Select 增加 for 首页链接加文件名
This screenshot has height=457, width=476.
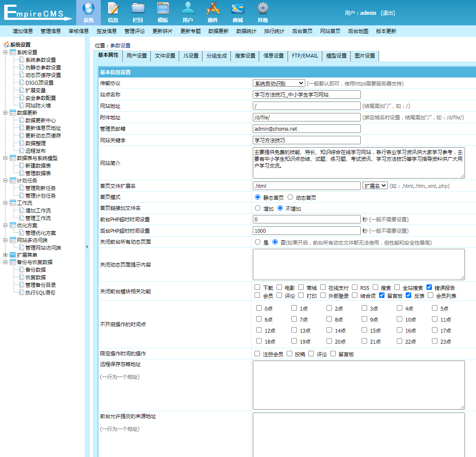(x=258, y=208)
